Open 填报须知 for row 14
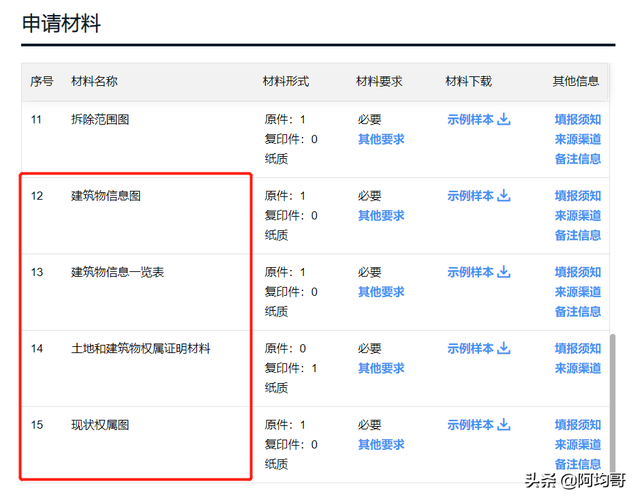Screen dimensions: 640x503 pyautogui.click(x=578, y=349)
